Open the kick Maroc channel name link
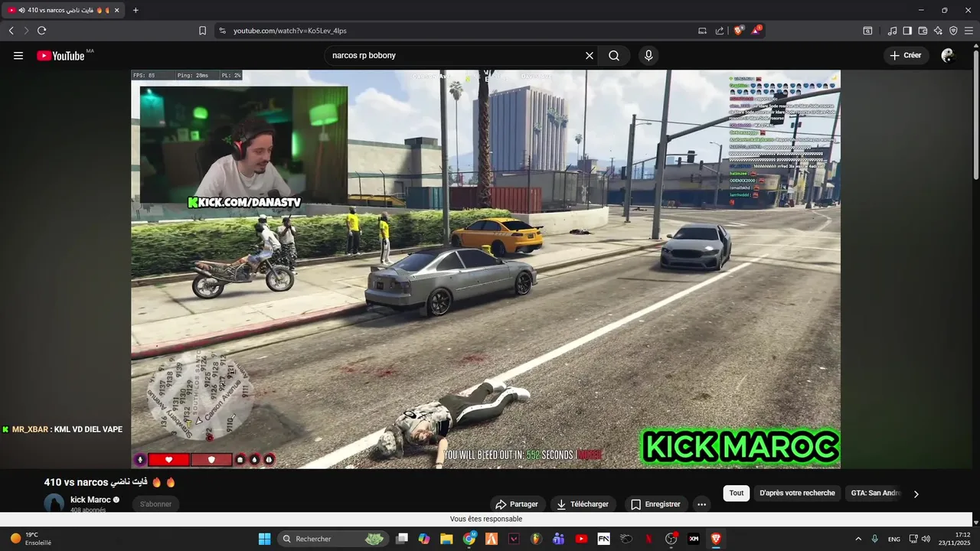Viewport: 980px width, 551px height. pyautogui.click(x=90, y=500)
